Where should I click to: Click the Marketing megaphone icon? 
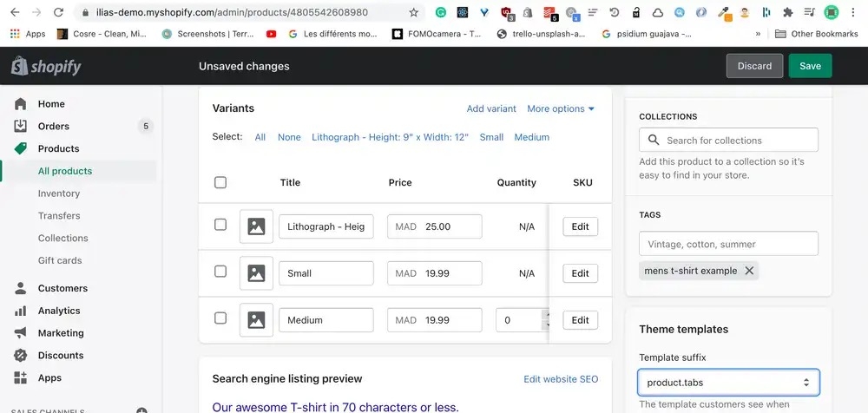click(x=21, y=333)
